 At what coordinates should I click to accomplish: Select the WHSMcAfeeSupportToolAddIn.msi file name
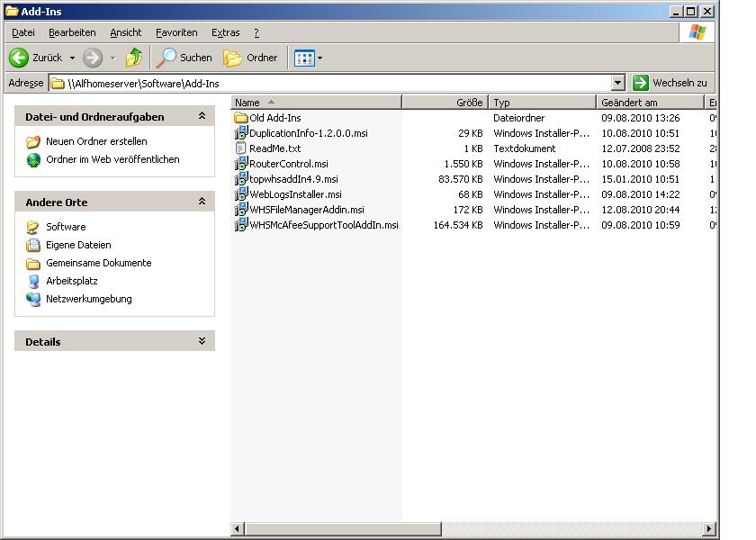324,225
